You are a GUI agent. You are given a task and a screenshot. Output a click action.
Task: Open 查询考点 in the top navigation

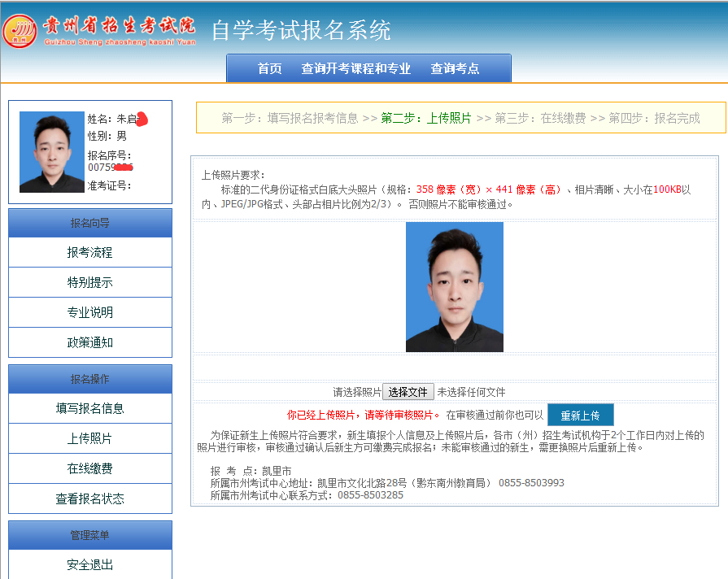tap(455, 69)
